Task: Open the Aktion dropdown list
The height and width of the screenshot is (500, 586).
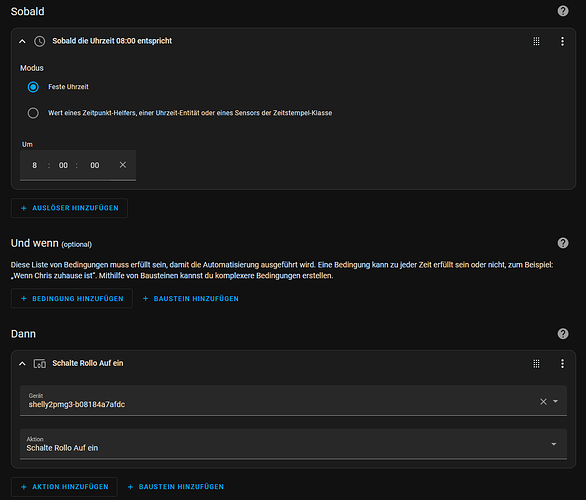Action: coord(293,444)
